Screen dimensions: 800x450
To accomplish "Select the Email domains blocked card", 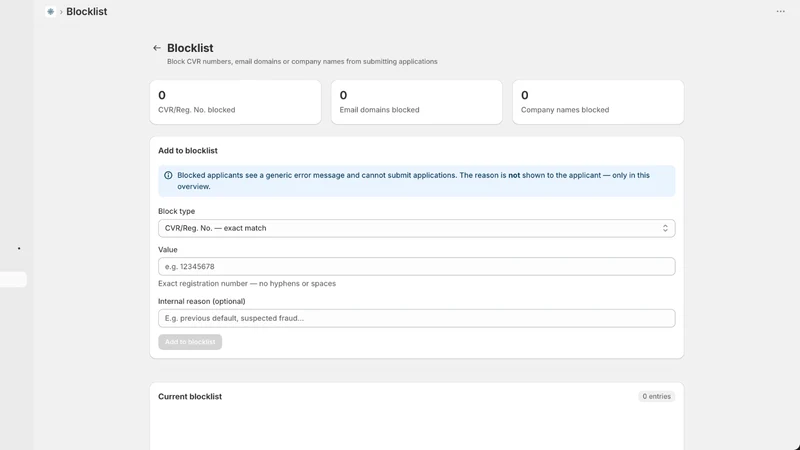I will click(416, 102).
